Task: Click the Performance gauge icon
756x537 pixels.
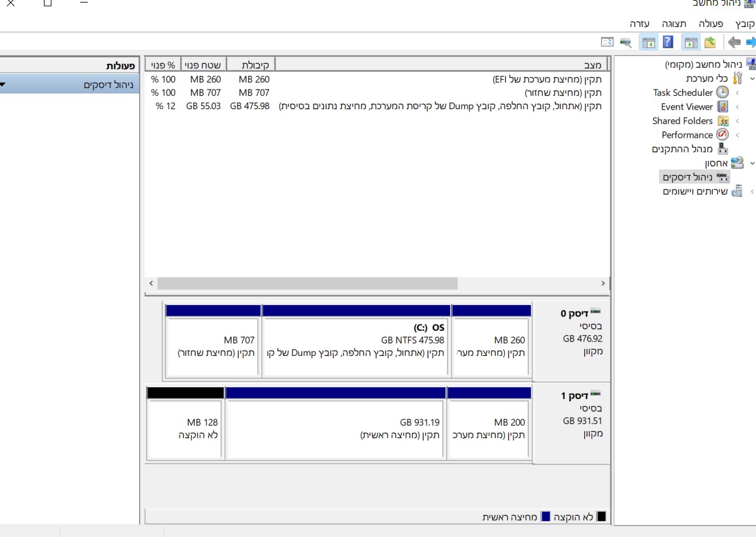Action: pos(723,135)
